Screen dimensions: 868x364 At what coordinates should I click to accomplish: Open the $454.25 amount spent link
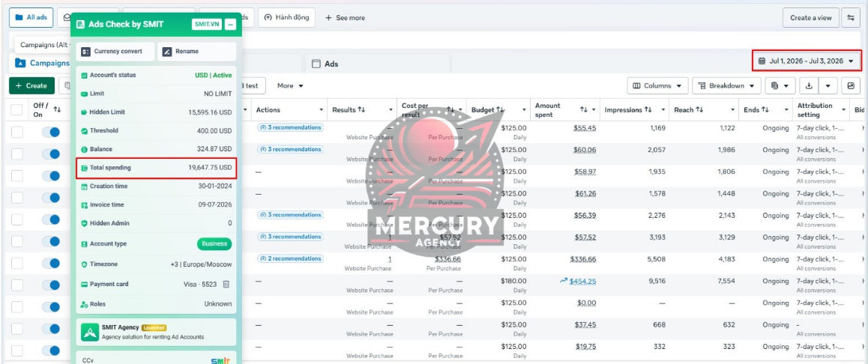click(582, 281)
